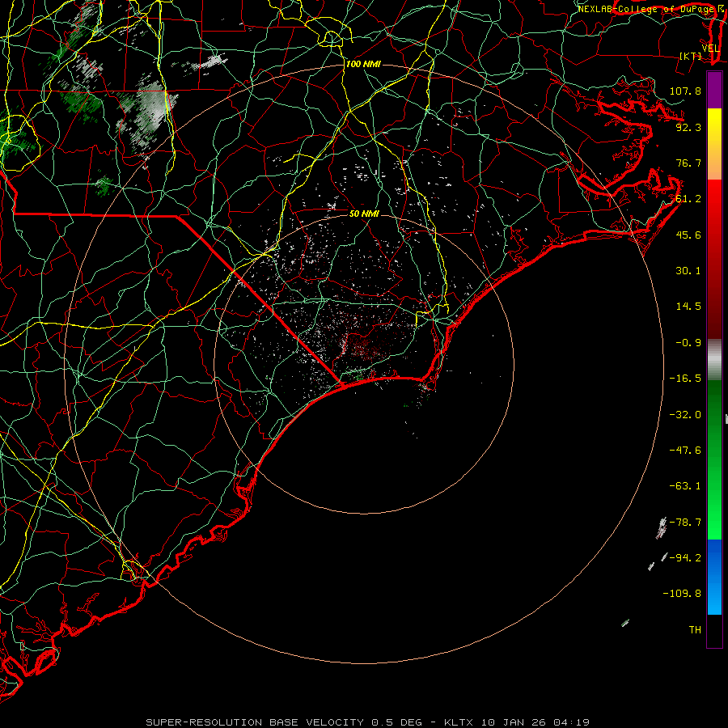Click the [KT] units label
728x728 pixels.
pos(691,56)
